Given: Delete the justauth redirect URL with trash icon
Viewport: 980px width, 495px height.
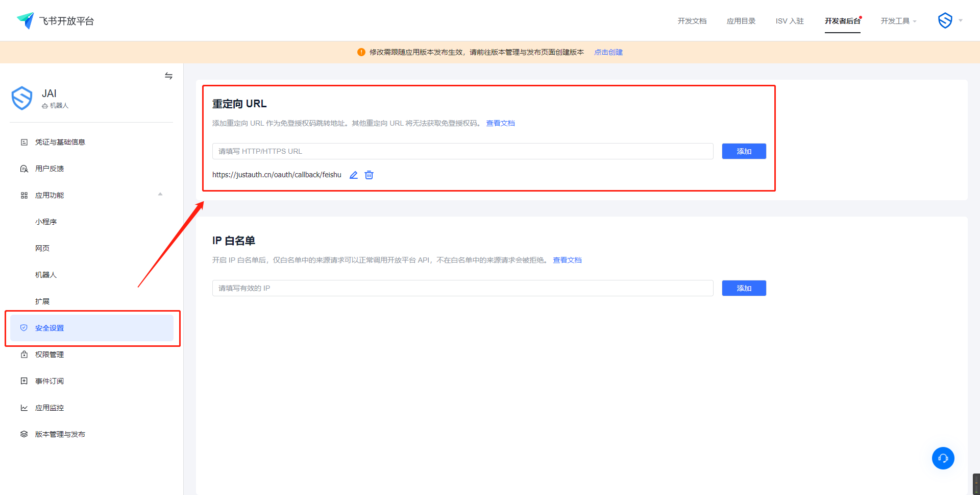Looking at the screenshot, I should (369, 175).
